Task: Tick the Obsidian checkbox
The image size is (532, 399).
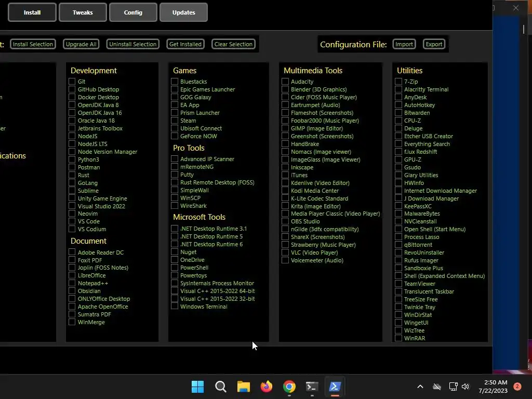Action: tap(72, 291)
